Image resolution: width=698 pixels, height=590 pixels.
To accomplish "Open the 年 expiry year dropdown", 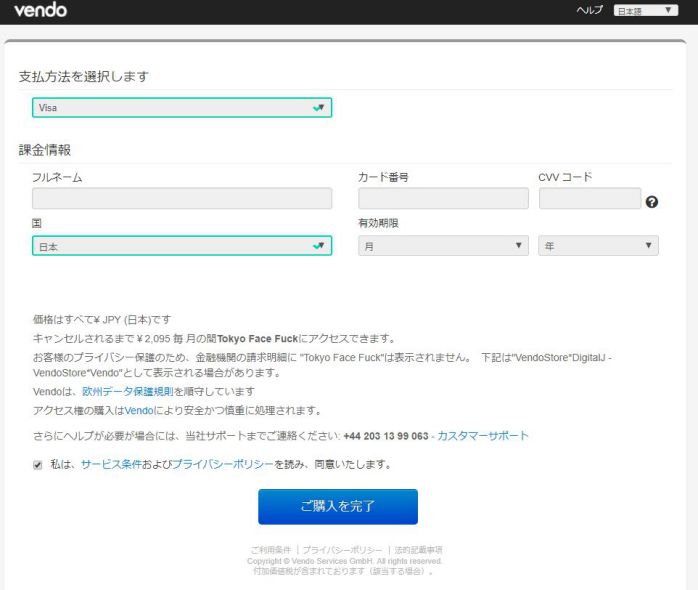I will (598, 246).
